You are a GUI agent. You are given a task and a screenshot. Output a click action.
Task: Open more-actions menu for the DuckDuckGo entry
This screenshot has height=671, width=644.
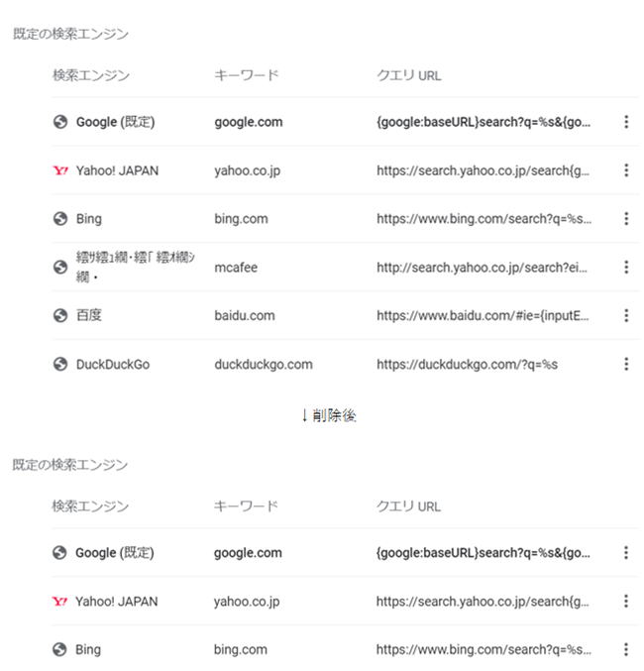click(x=626, y=364)
